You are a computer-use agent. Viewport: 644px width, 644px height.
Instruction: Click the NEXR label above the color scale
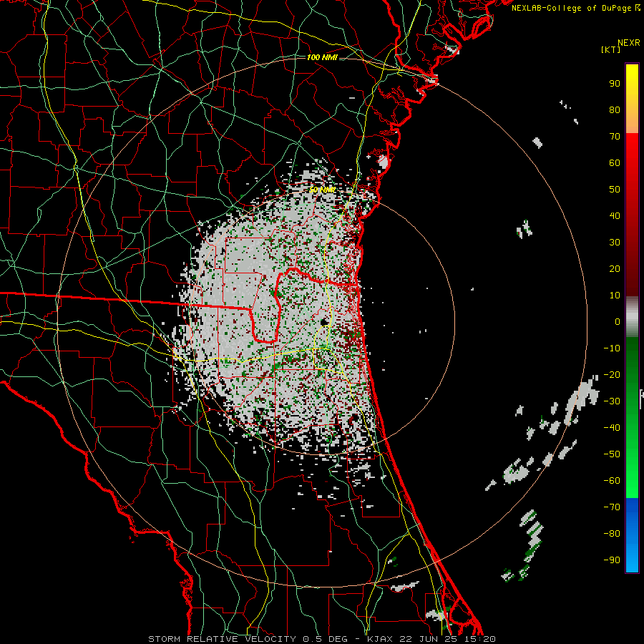(x=628, y=43)
